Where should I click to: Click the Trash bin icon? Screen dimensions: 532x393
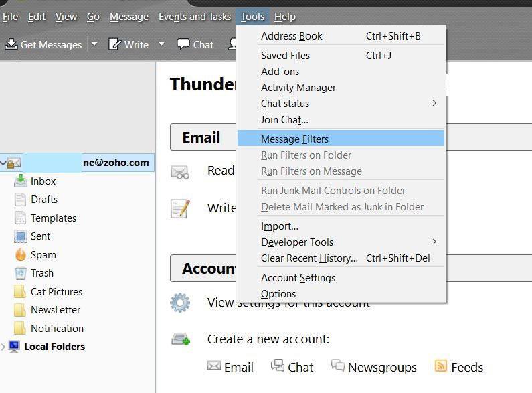[20, 273]
